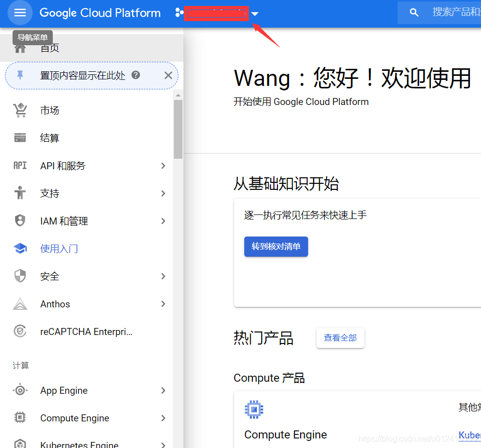The width and height of the screenshot is (481, 448).
Task: Click the project selector dots icon
Action: (x=179, y=13)
